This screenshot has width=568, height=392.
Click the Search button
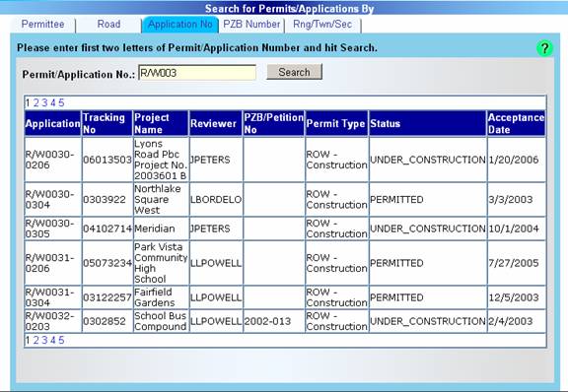pyautogui.click(x=294, y=72)
